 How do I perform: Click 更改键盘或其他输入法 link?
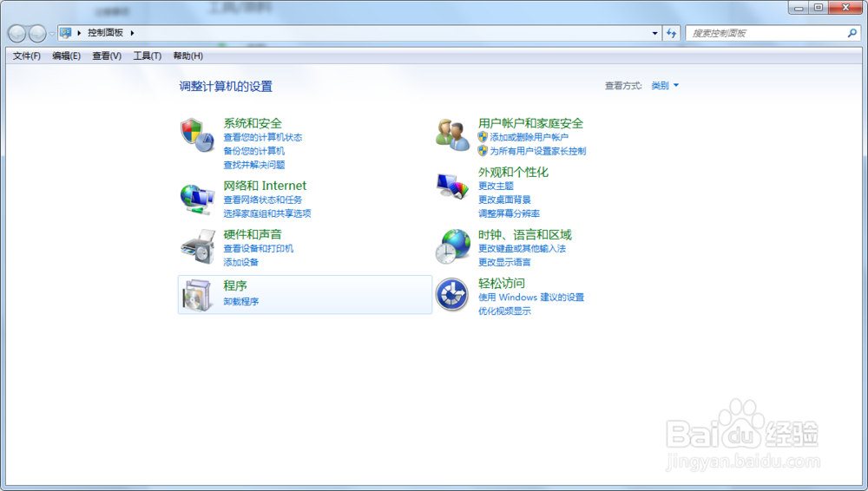(522, 249)
